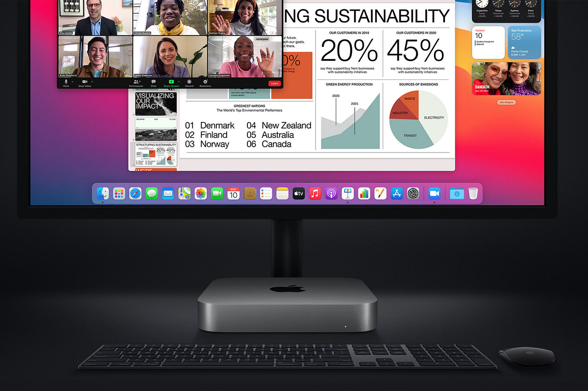The height and width of the screenshot is (391, 588).
Task: Click the Sources of Emissions pie chart
Action: point(418,120)
